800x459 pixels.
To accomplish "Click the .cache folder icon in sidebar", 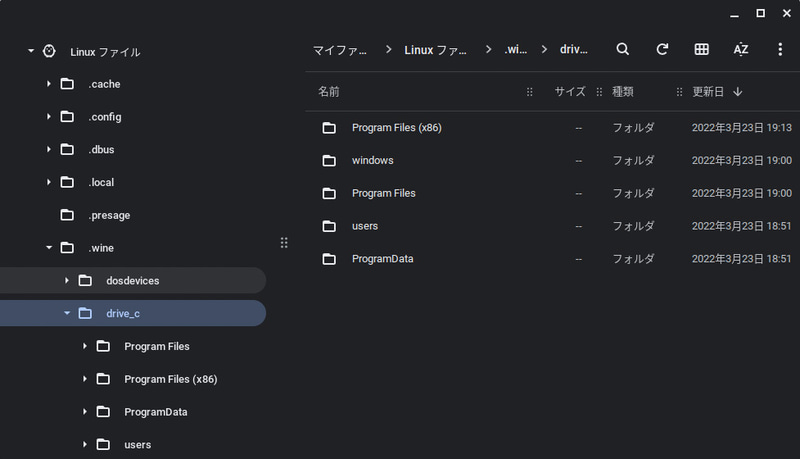I will (67, 84).
